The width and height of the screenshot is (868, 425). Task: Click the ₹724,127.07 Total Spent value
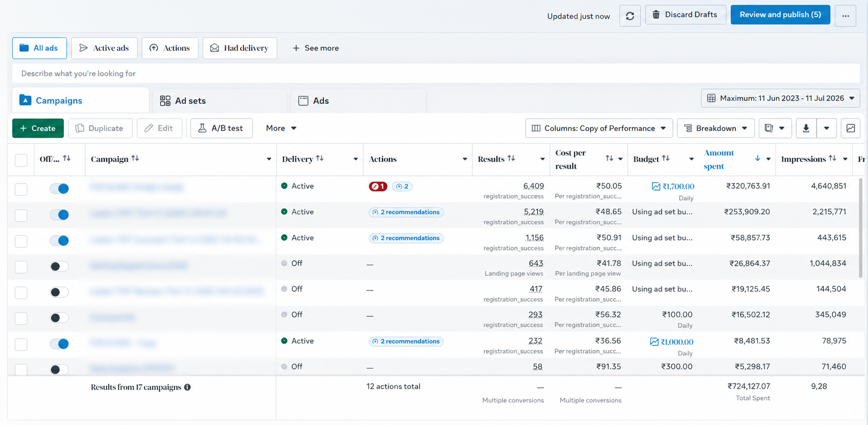tap(748, 386)
